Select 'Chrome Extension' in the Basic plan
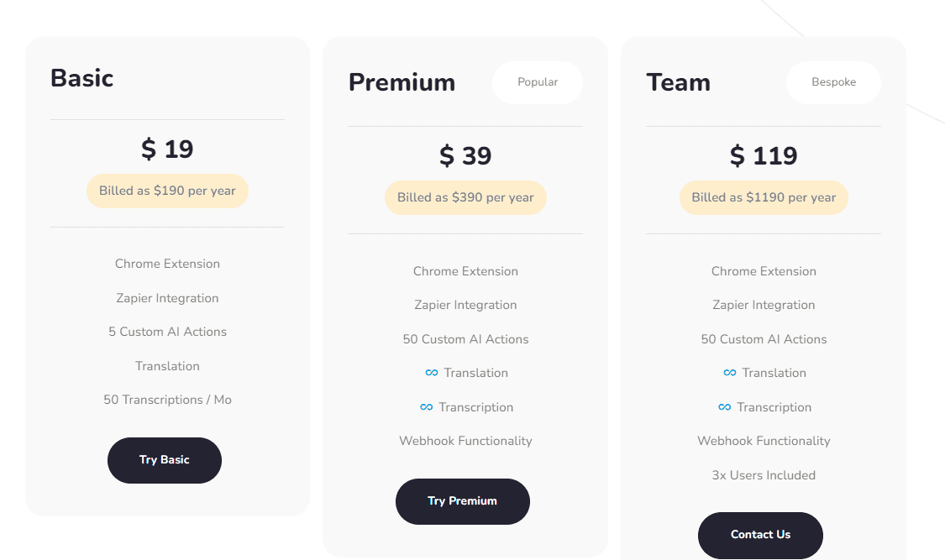Screen dimensions: 945x560 pos(167,263)
